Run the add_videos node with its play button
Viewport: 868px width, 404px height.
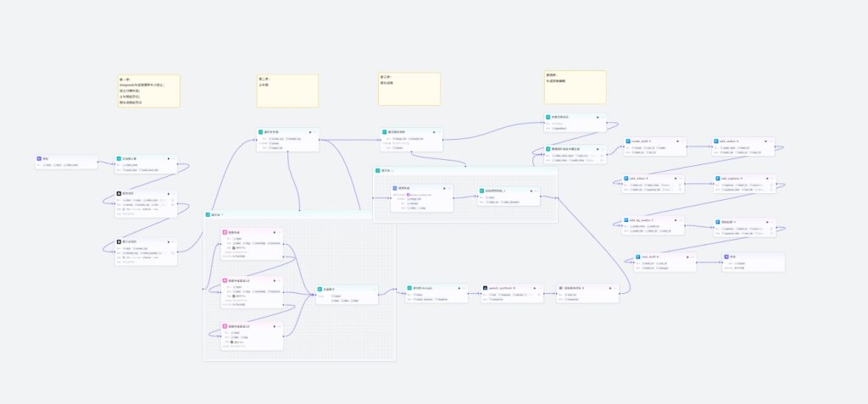(674, 179)
